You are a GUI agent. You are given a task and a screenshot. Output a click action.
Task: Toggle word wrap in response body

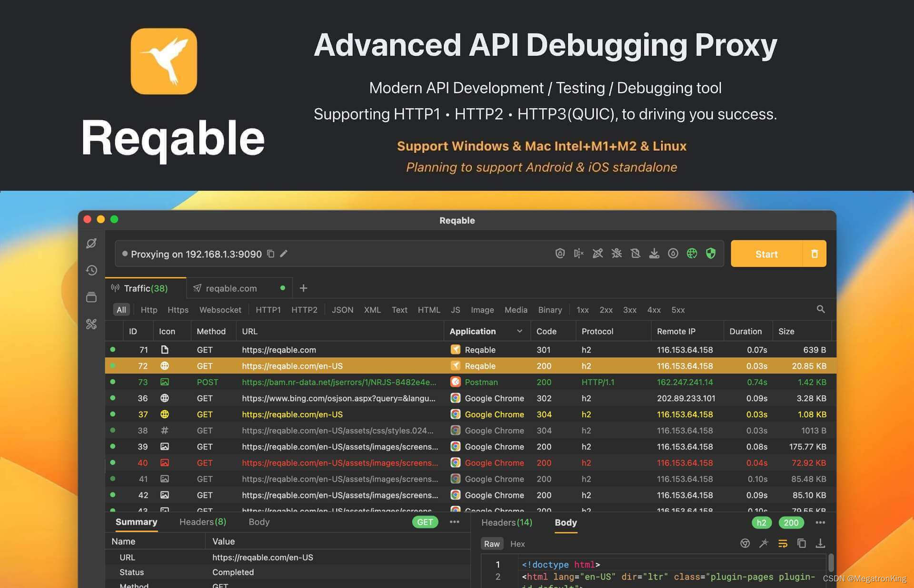tap(783, 543)
